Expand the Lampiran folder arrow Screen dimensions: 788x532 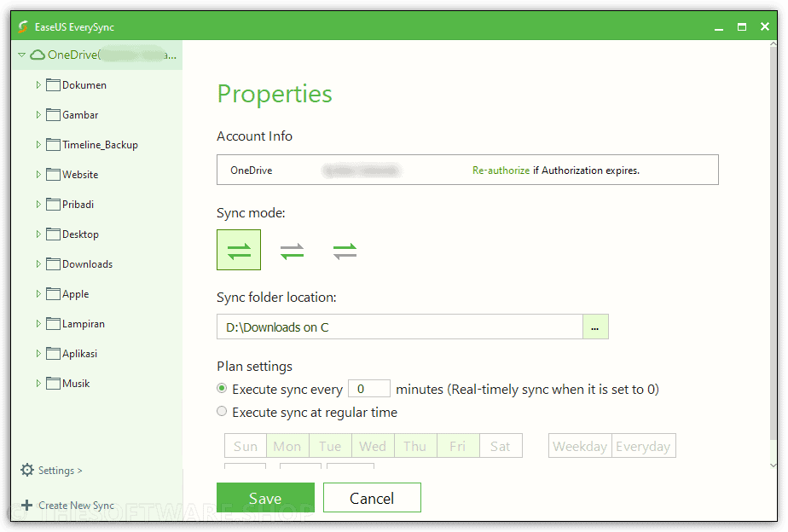click(x=38, y=323)
